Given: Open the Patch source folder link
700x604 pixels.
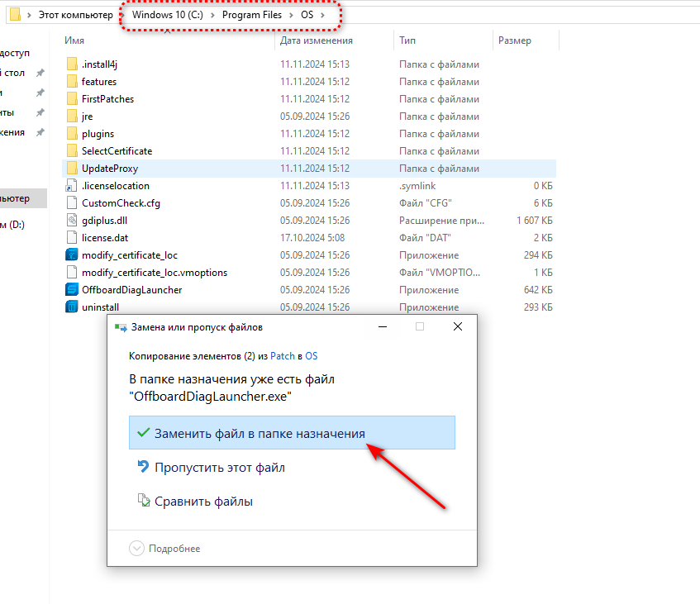Looking at the screenshot, I should (x=283, y=356).
